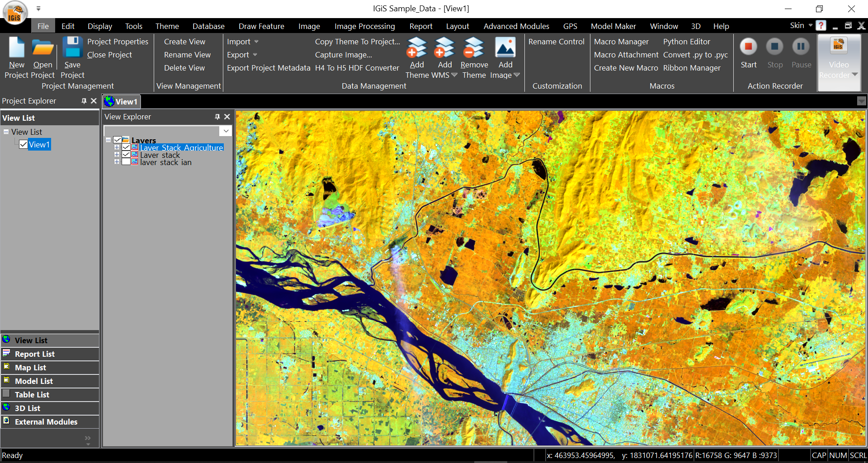Start the action recorder

(749, 47)
